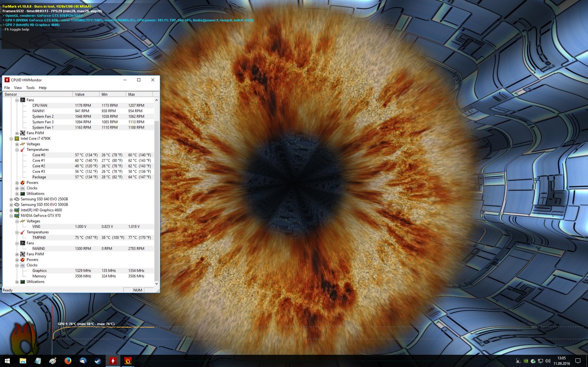Open the Action Center notifications icon
The height and width of the screenshot is (367, 588).
coord(578,361)
